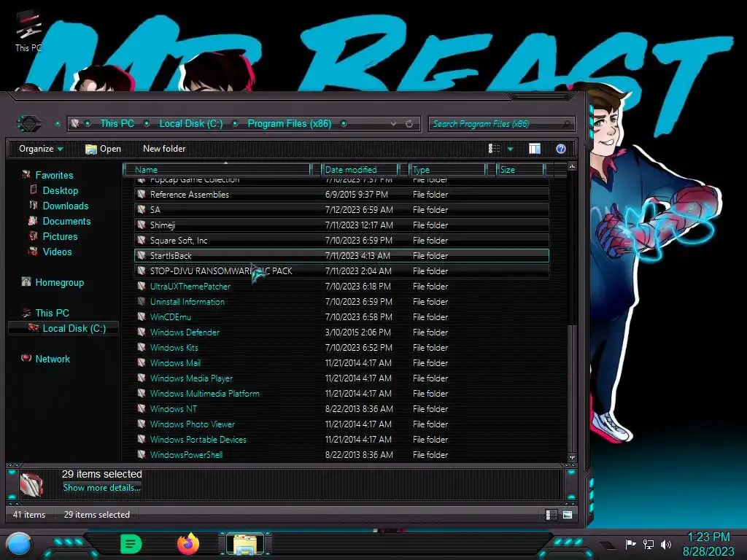Select Network in the navigation pane
The image size is (747, 560).
point(53,359)
